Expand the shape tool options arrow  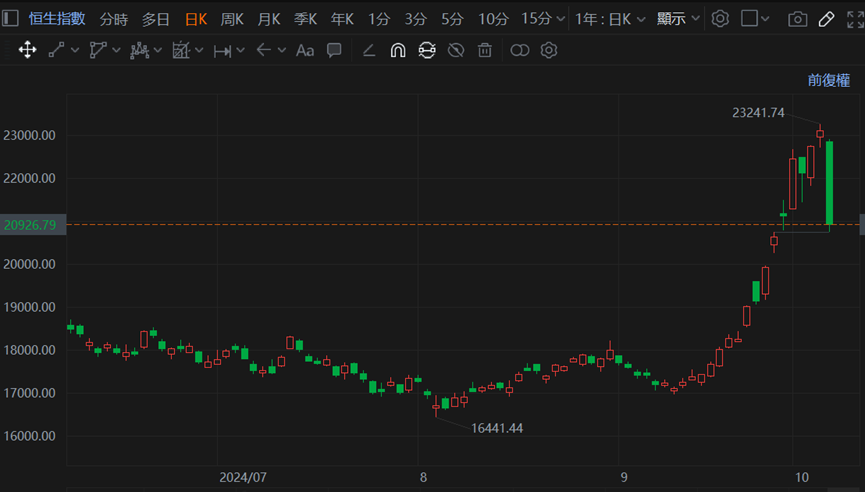116,50
